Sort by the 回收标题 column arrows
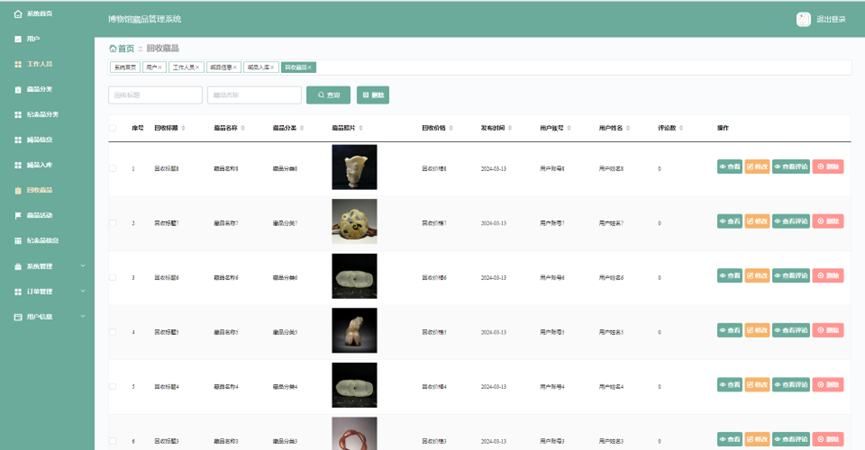The height and width of the screenshot is (450, 865). point(183,128)
